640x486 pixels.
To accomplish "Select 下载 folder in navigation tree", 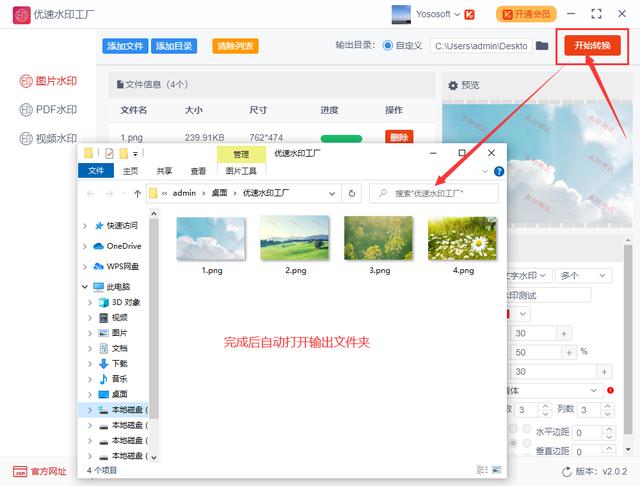I will (113, 364).
